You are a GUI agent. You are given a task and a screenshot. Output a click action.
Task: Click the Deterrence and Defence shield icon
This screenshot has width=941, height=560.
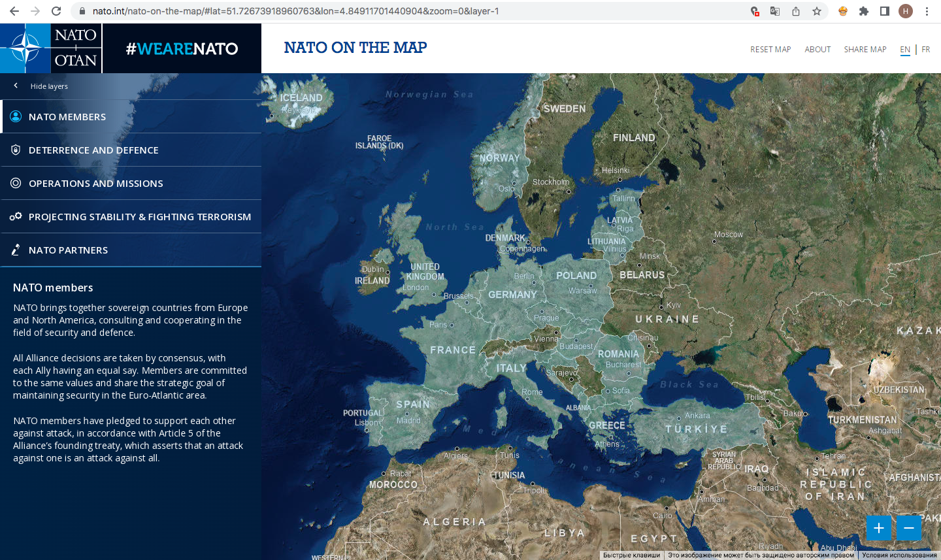click(x=16, y=150)
